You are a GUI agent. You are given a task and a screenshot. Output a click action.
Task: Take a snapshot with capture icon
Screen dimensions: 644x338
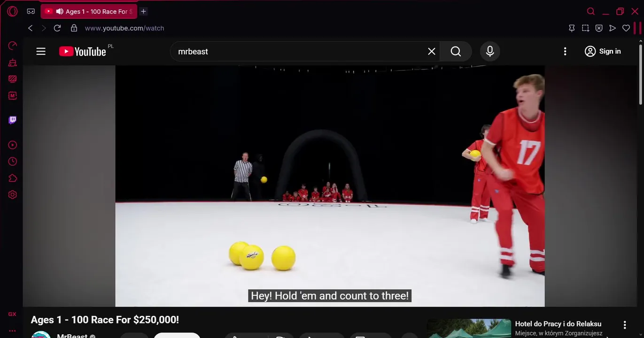pyautogui.click(x=585, y=28)
